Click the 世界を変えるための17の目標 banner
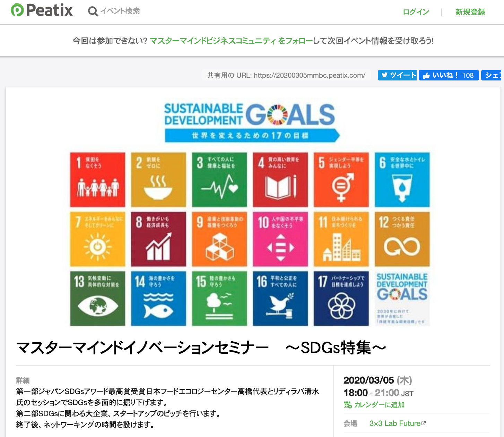 (x=252, y=135)
